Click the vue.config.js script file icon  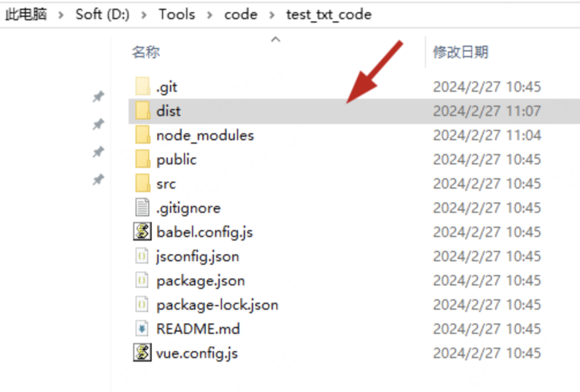click(x=142, y=353)
